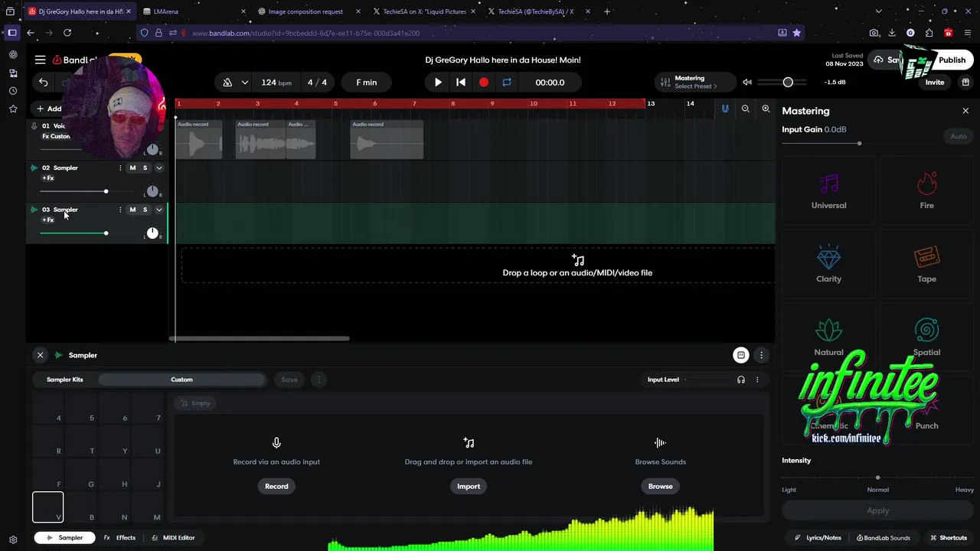
Task: Open the gift icon button
Action: [965, 83]
